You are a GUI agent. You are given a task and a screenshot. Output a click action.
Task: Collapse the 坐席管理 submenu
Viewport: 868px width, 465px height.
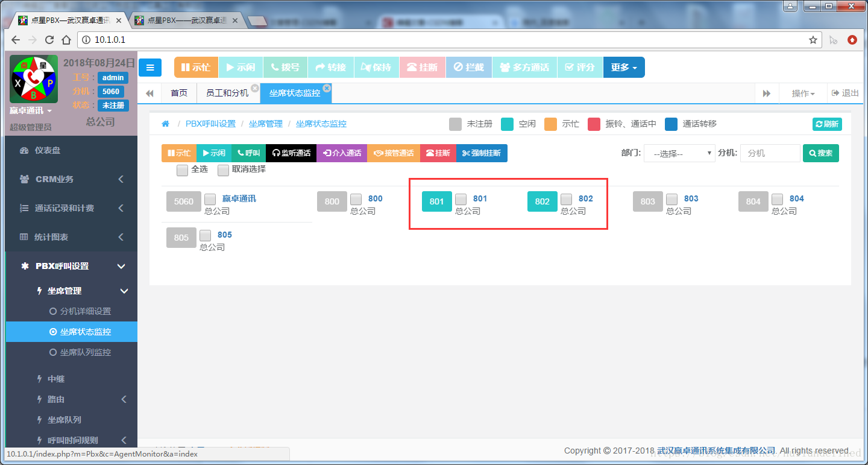coord(71,291)
